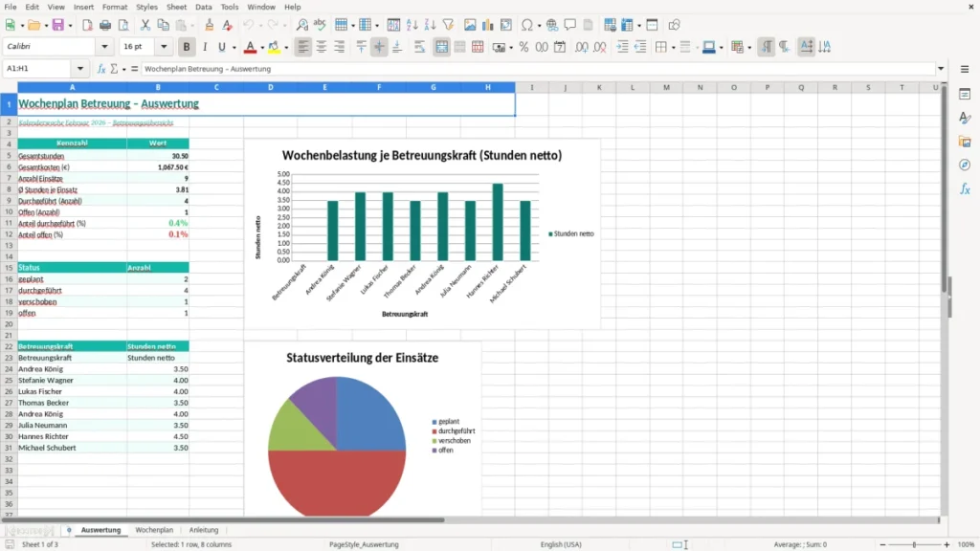Format cells as date
Viewport: 980px width, 551px height.
[x=560, y=47]
